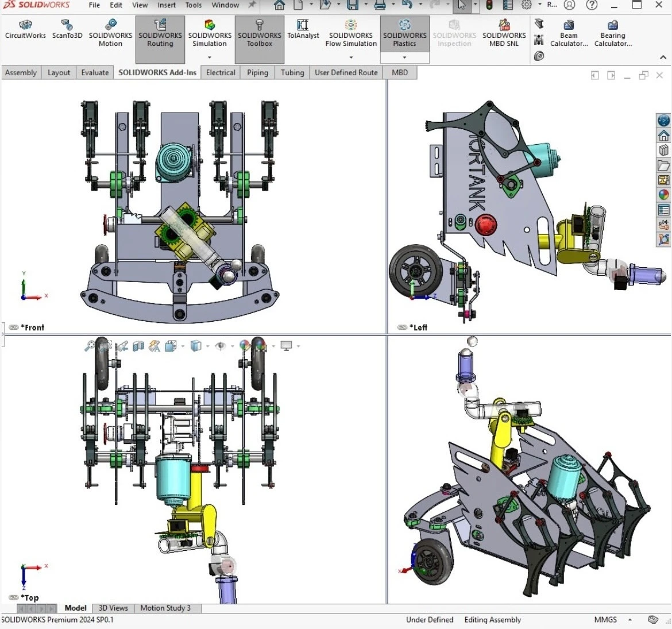The width and height of the screenshot is (672, 629).
Task: Open the Beam Calculator
Action: (569, 33)
